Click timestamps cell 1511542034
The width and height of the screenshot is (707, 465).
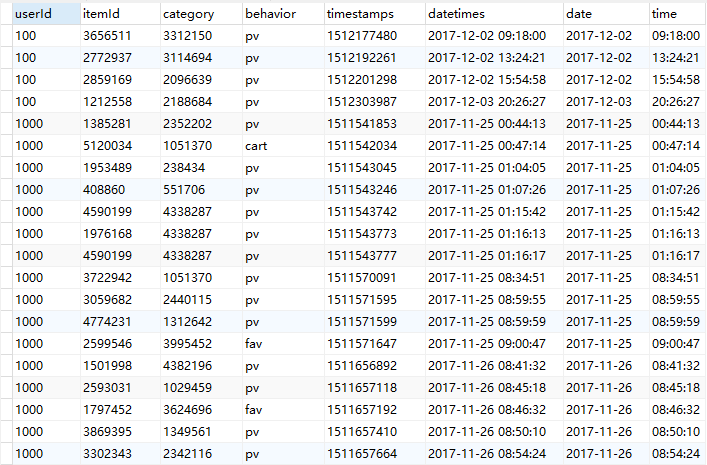click(375, 146)
